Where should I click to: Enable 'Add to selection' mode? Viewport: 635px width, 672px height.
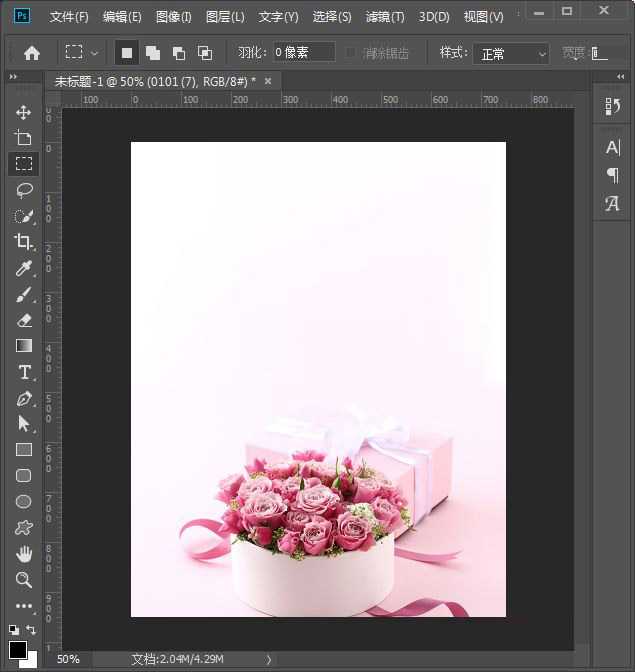click(153, 53)
